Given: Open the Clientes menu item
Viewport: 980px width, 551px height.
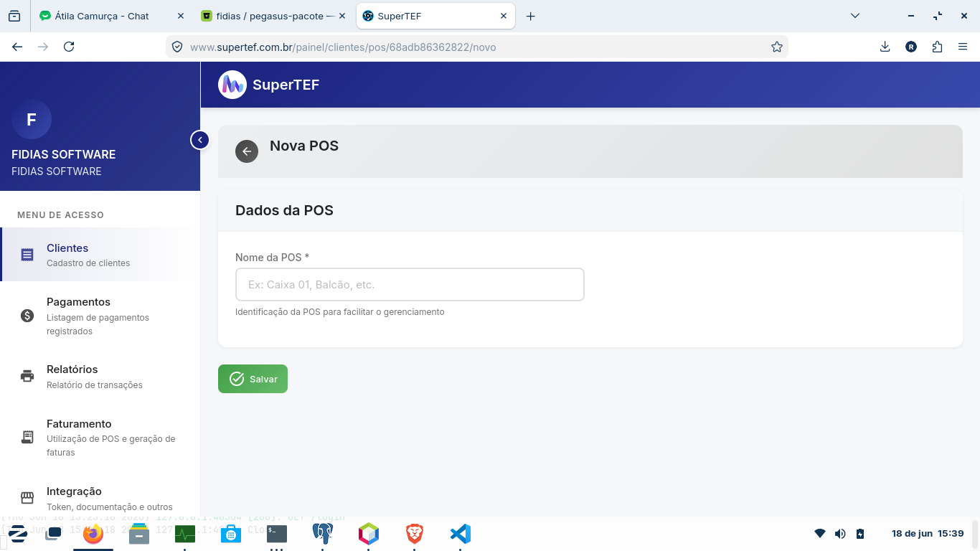Looking at the screenshot, I should (100, 255).
